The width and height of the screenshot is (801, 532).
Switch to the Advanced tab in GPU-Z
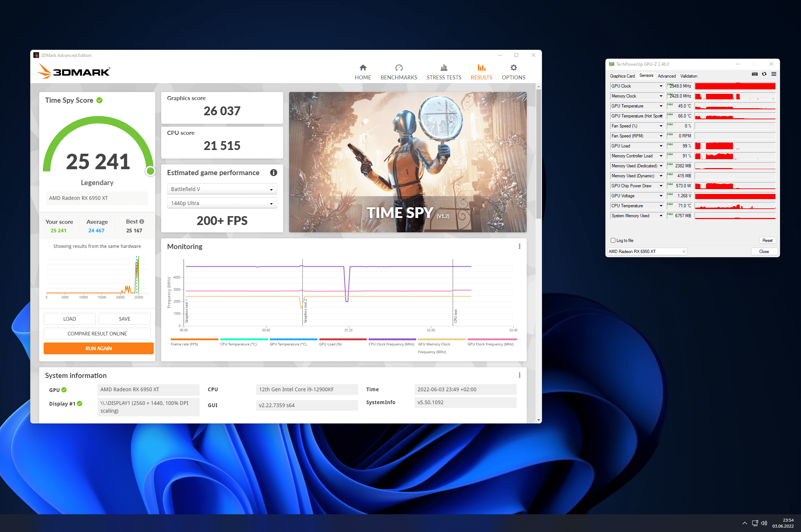tap(666, 76)
